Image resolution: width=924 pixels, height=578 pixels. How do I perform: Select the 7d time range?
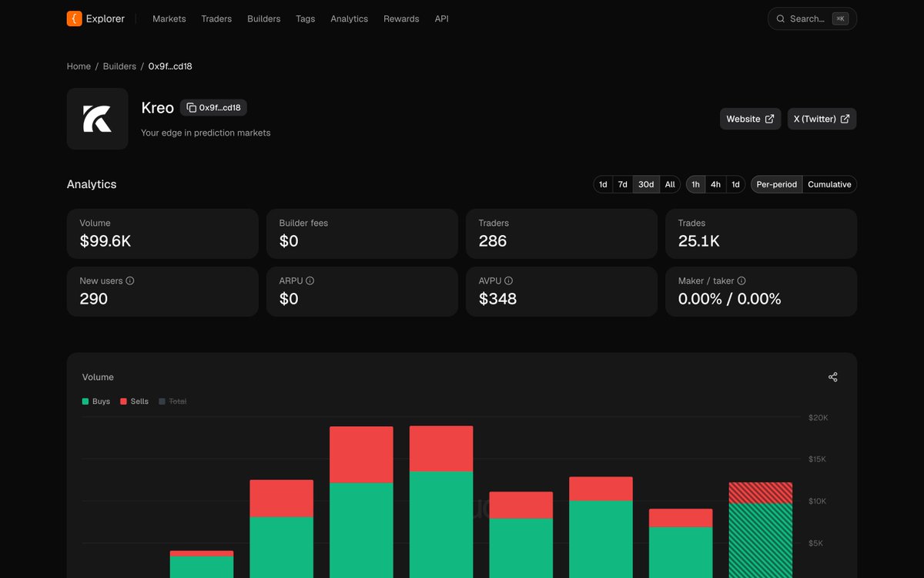point(622,184)
